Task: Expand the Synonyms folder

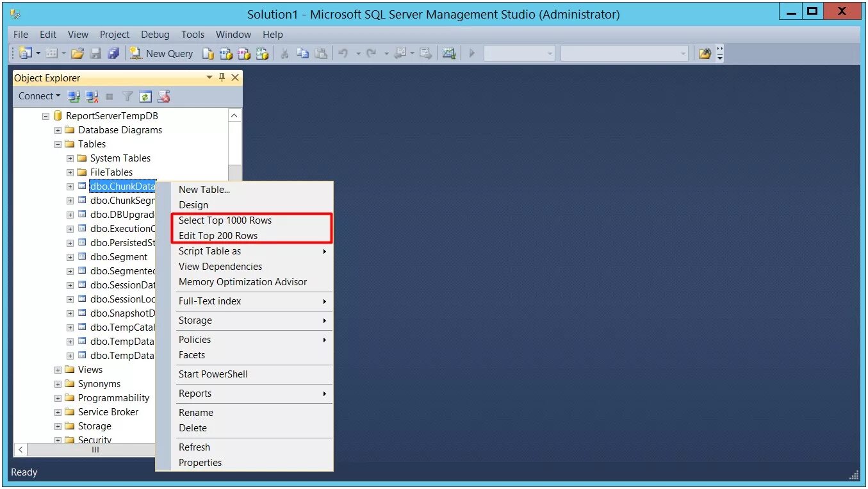Action: 58,384
